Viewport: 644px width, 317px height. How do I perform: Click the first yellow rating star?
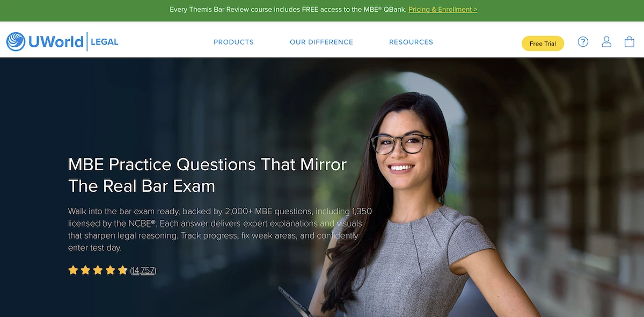tap(73, 270)
